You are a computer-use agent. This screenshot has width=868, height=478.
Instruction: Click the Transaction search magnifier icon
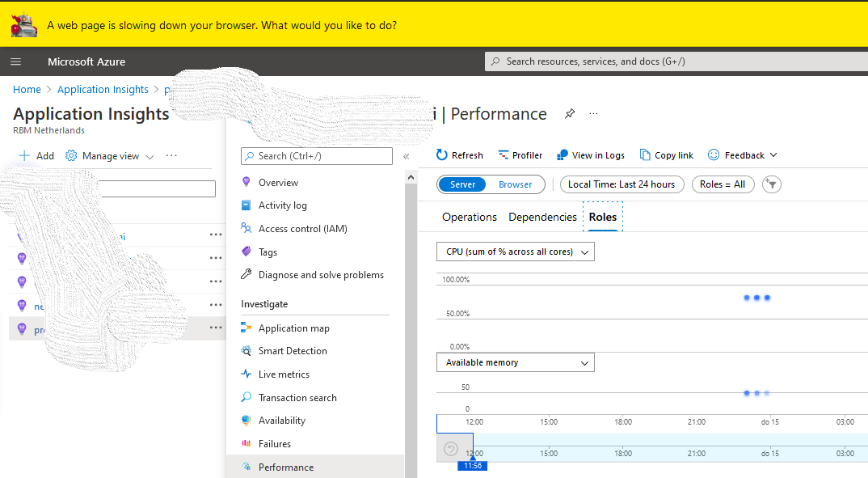tap(246, 397)
